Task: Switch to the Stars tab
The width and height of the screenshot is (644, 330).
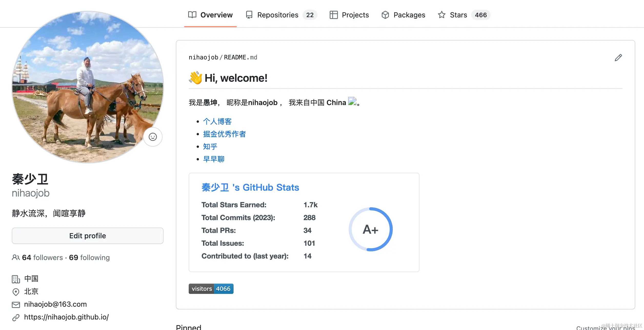Action: tap(458, 15)
